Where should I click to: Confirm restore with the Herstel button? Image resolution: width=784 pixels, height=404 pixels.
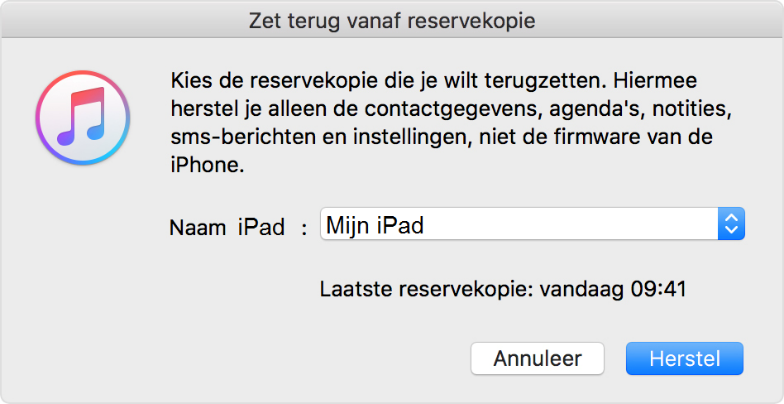685,358
